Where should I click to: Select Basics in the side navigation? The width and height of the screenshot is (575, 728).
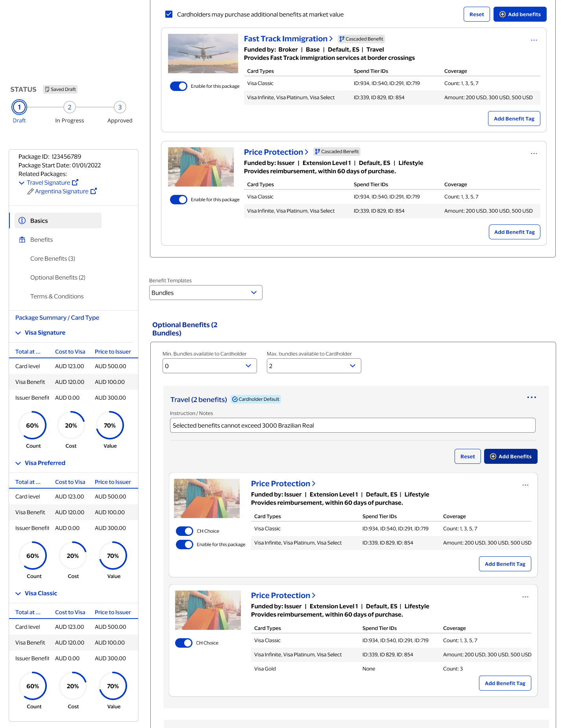(58, 220)
